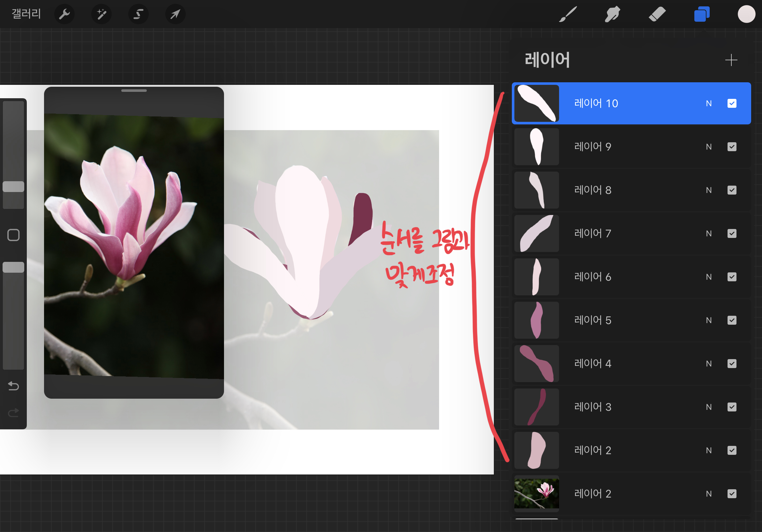Activate the Transform arrow tool
The width and height of the screenshot is (762, 532).
(175, 14)
